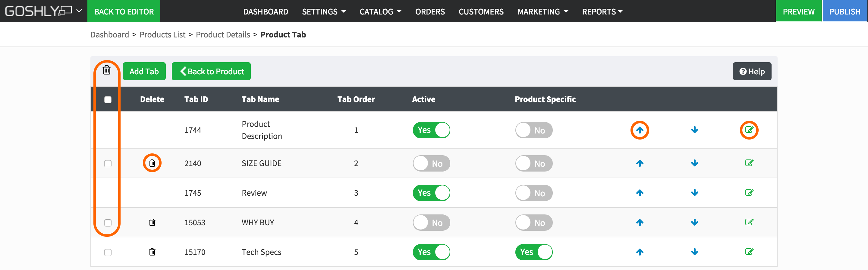
Task: Click Products List breadcrumb link
Action: [x=162, y=35]
